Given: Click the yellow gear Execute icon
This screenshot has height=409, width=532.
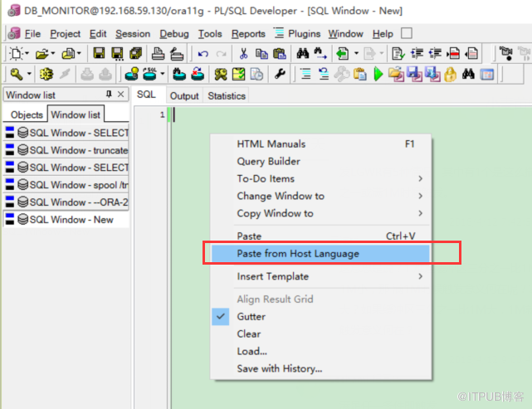Looking at the screenshot, I should 46,74.
